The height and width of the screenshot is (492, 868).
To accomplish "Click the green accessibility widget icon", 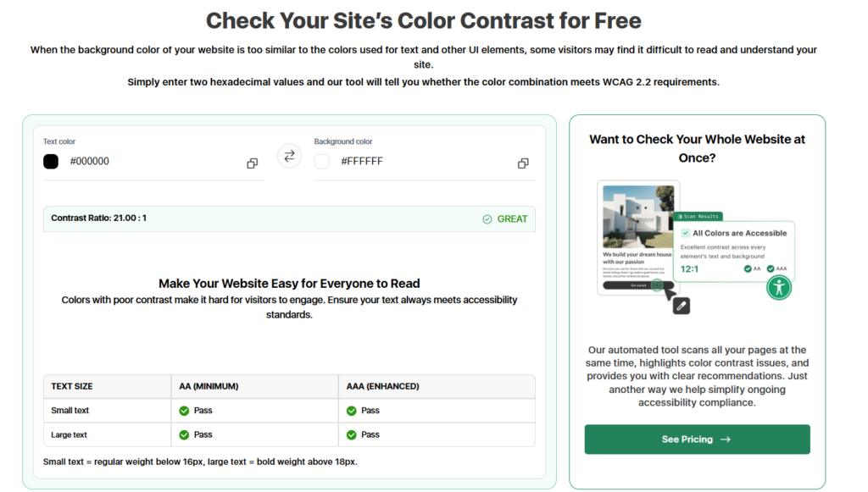I will tap(780, 289).
